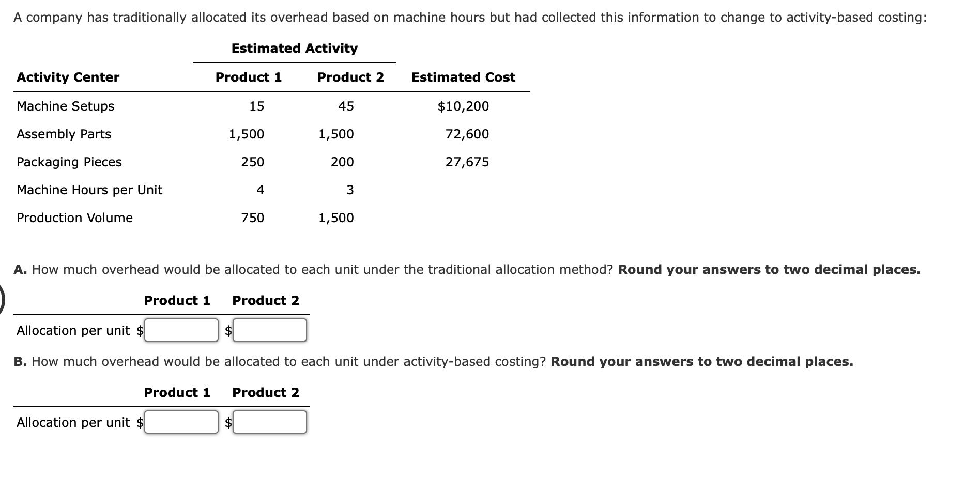Viewport: 980px width, 496px height.
Task: Click the Product 2 column header in question B
Action: 266,392
